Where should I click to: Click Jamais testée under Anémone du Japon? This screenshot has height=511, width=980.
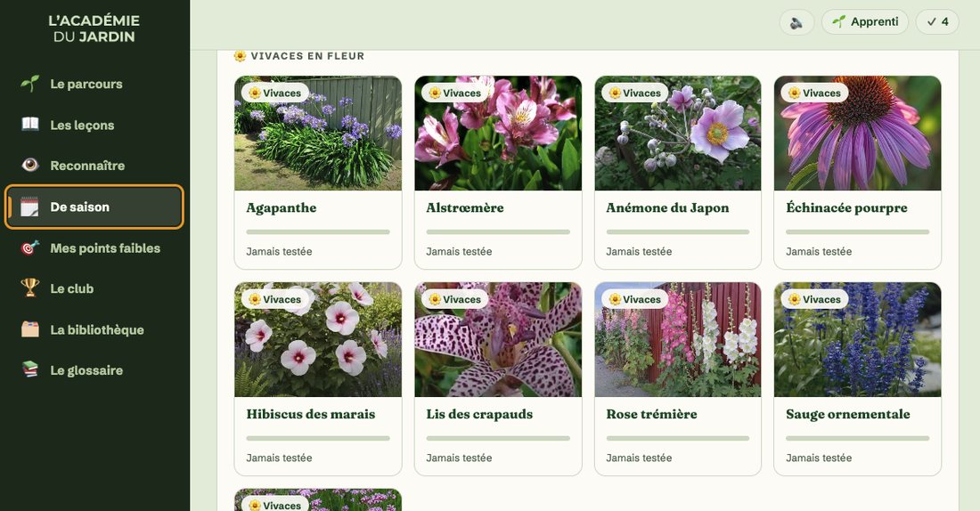pos(639,252)
